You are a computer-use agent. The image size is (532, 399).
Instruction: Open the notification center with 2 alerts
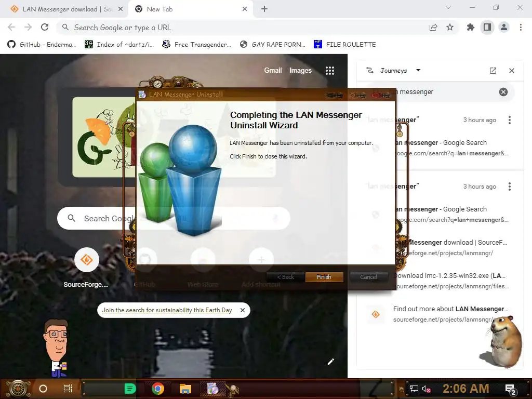point(510,389)
